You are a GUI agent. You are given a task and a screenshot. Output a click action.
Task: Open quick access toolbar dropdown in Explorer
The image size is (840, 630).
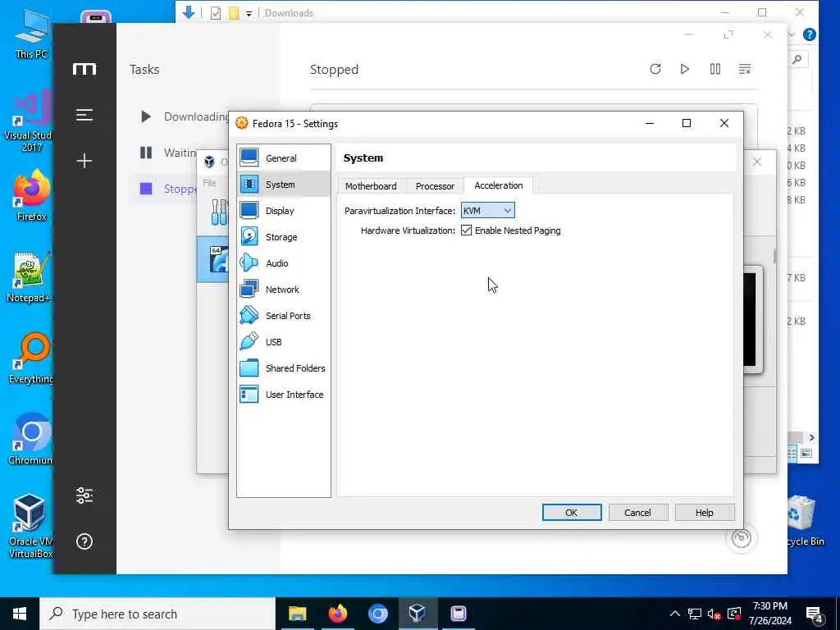pos(249,13)
